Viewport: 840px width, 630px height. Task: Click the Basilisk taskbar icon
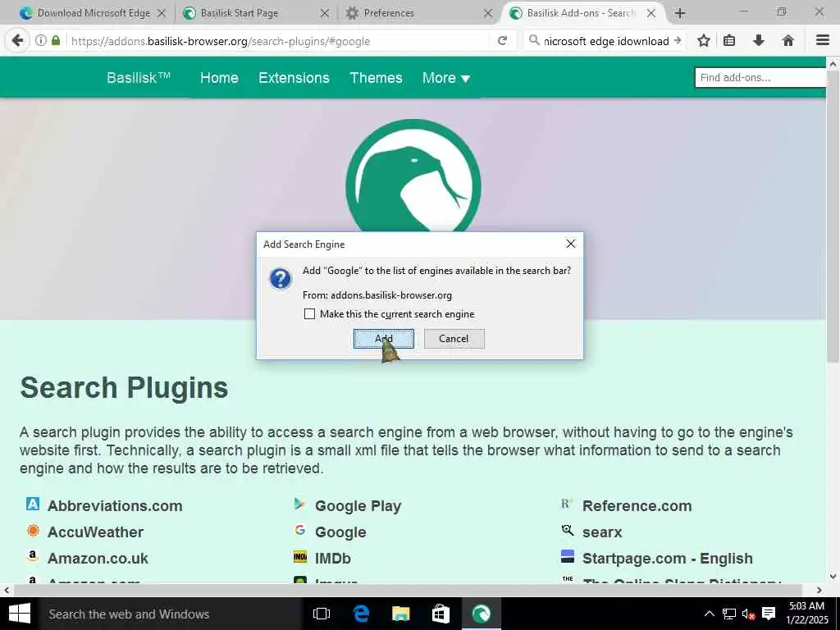[x=481, y=614]
